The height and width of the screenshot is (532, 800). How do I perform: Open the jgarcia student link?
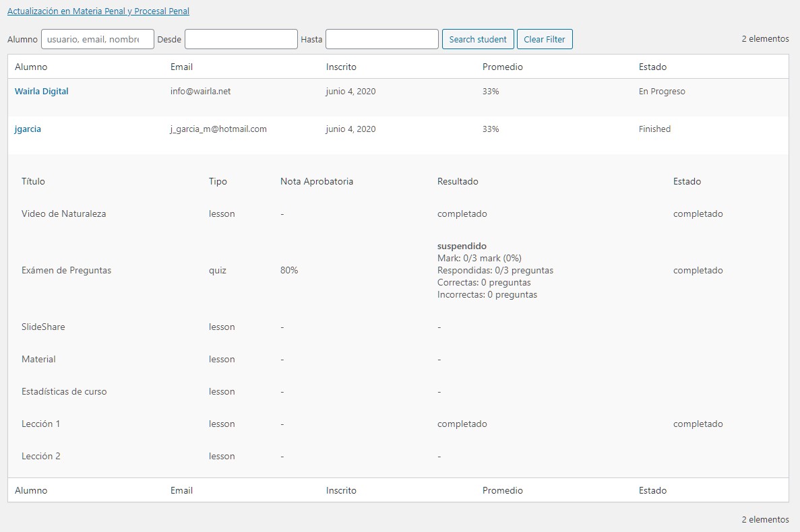tap(28, 129)
